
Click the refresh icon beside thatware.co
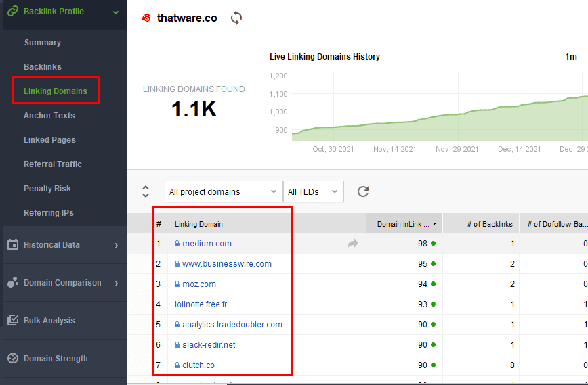[236, 18]
